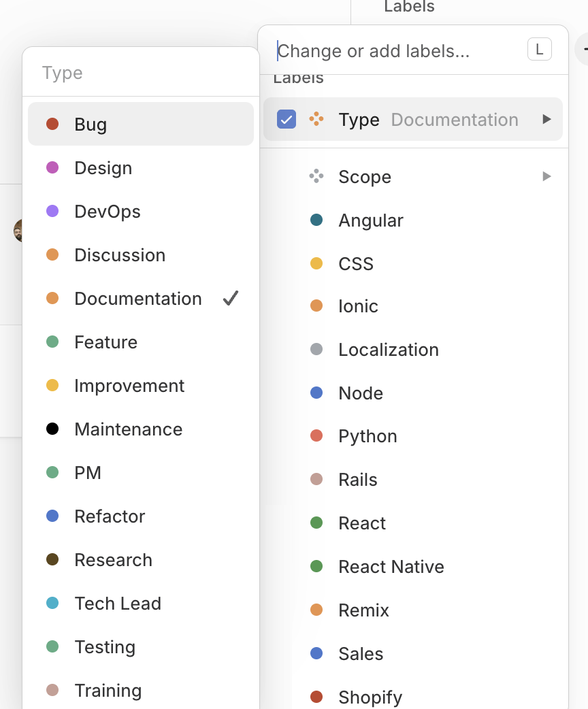
Task: Click the checkmark beside Documentation
Action: (231, 298)
